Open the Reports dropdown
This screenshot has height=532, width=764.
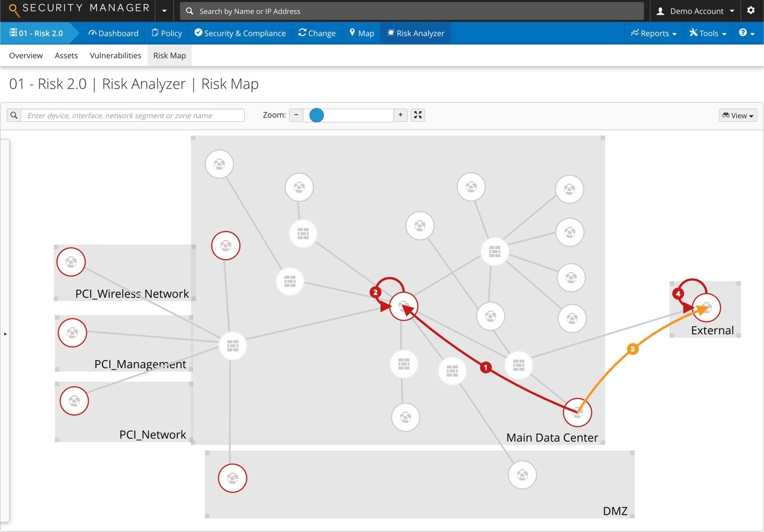653,33
